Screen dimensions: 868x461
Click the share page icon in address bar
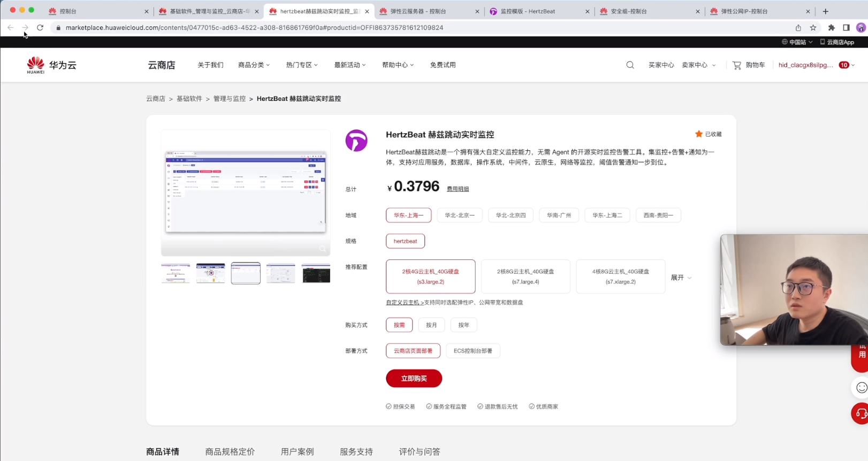point(798,28)
